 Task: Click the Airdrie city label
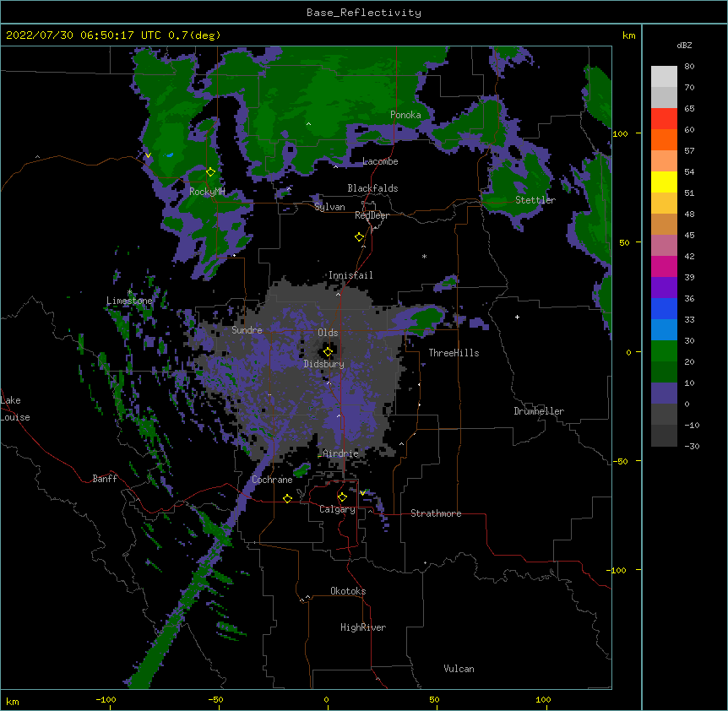[x=340, y=453]
